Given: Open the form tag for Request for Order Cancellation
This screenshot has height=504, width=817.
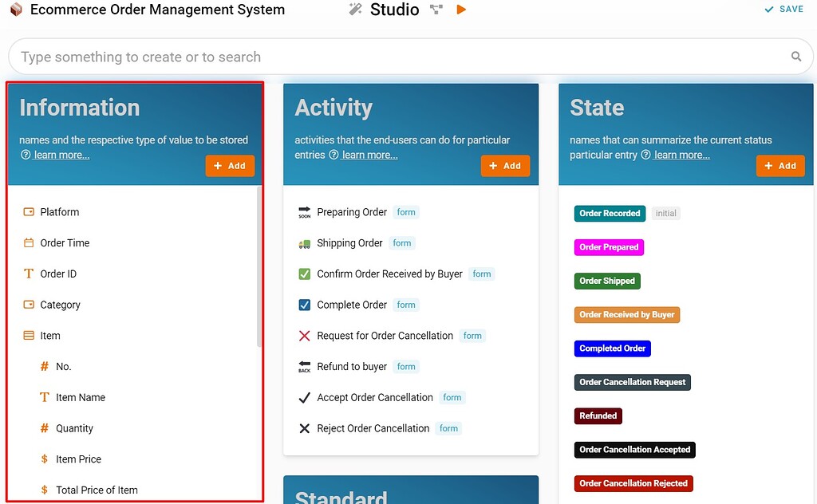Looking at the screenshot, I should (x=472, y=336).
